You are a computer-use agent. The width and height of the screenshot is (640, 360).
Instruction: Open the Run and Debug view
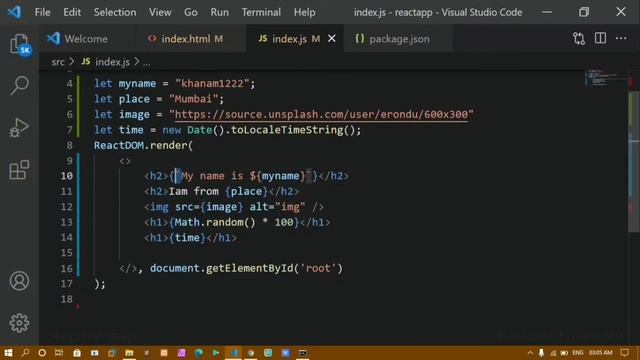pos(19,127)
